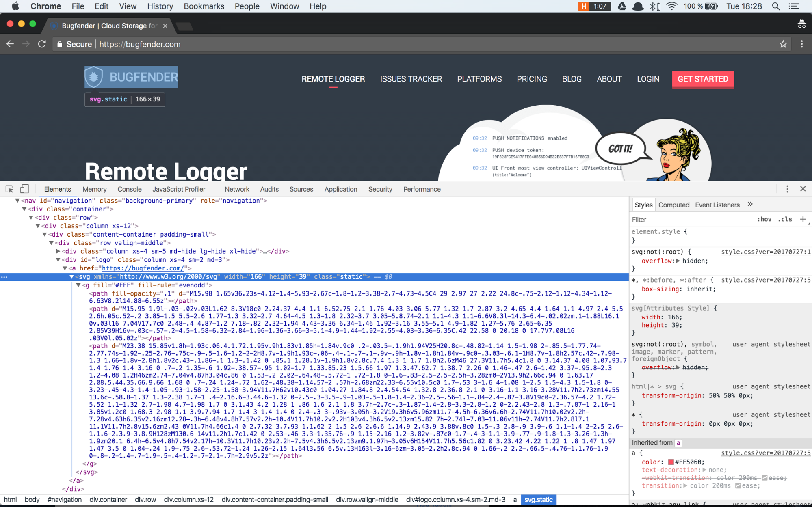The width and height of the screenshot is (812, 507).
Task: Click the transition ease timing swatch
Action: click(x=738, y=486)
